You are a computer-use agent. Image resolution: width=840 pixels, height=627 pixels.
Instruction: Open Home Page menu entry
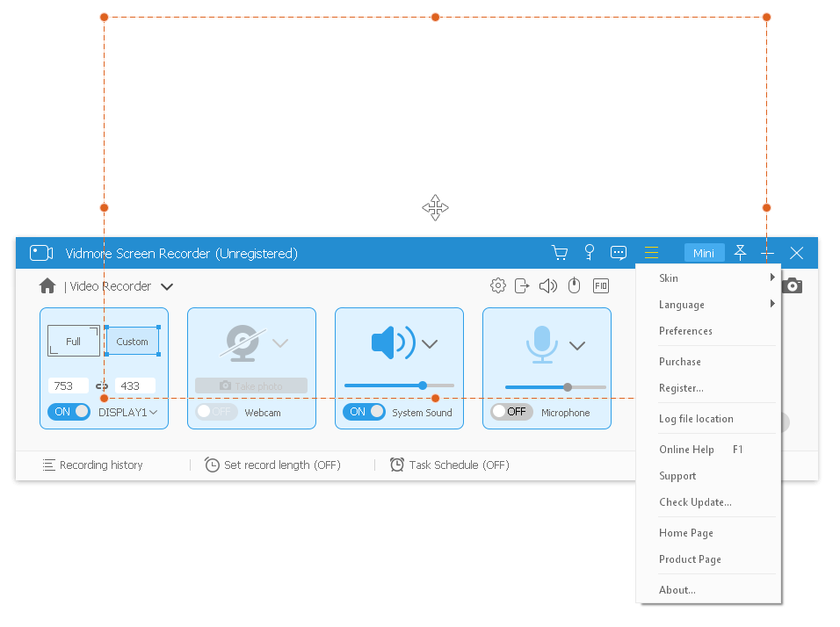point(709,533)
